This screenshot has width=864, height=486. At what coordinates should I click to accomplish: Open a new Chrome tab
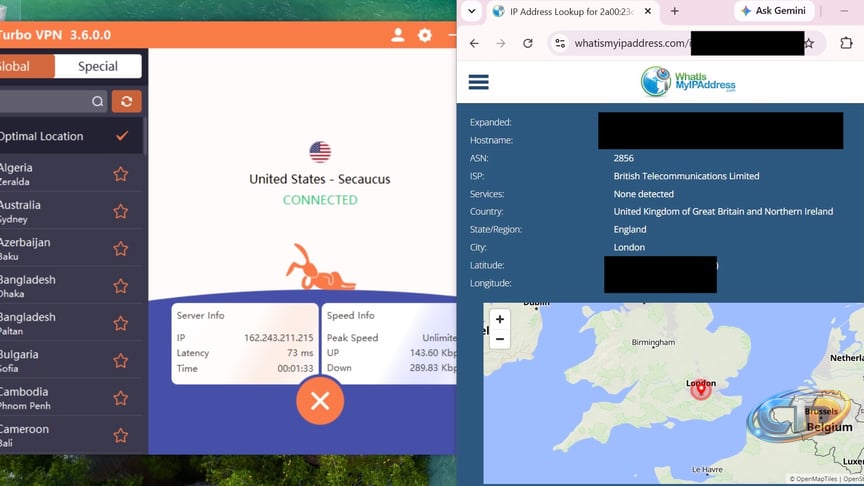[674, 11]
